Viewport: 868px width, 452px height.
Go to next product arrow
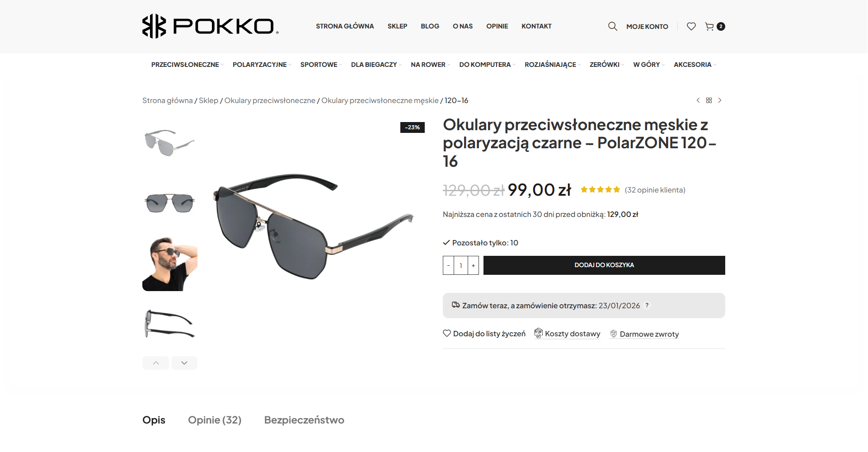click(720, 100)
